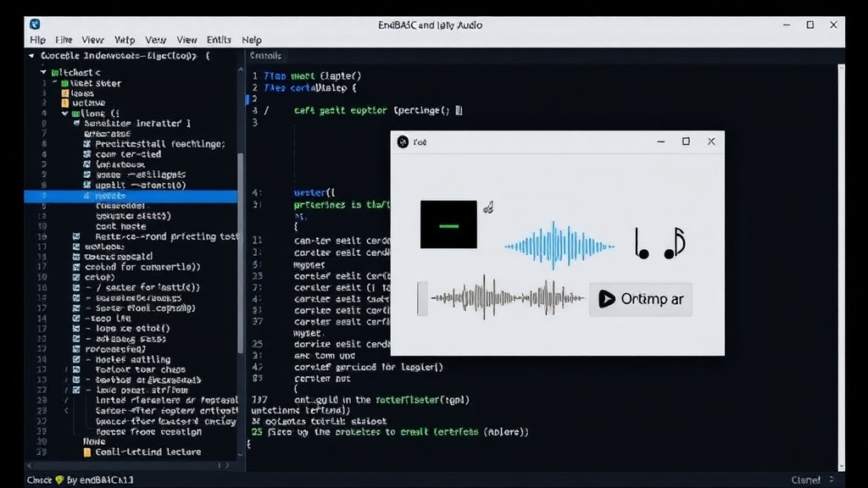Screen dimensions: 868x488
Task: Click the 'Ortimp ar' play button
Action: point(641,299)
